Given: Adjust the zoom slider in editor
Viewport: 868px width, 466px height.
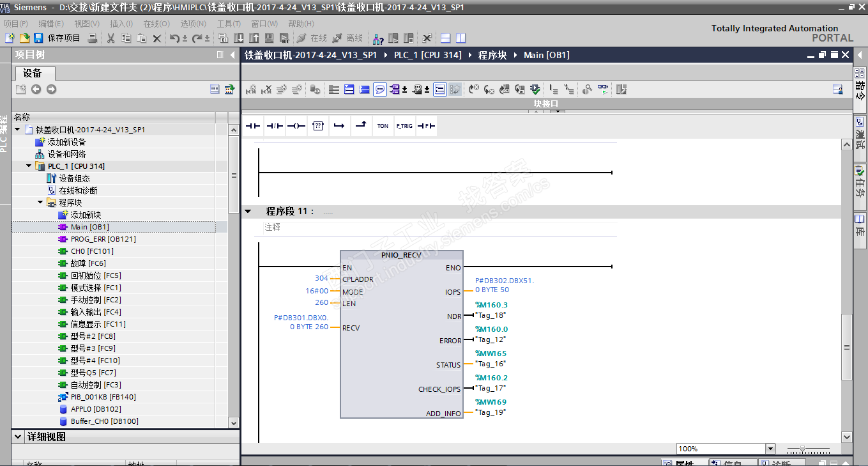Looking at the screenshot, I should click(x=803, y=449).
